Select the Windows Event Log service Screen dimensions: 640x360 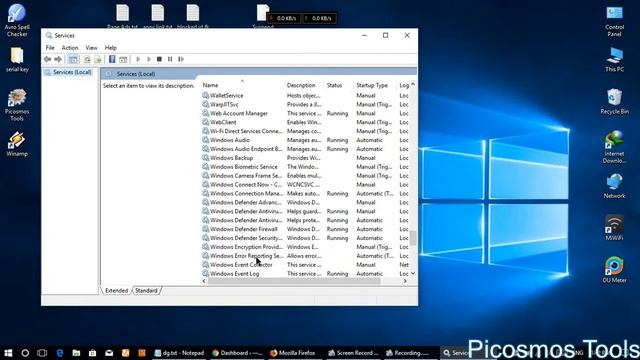coord(305,273)
